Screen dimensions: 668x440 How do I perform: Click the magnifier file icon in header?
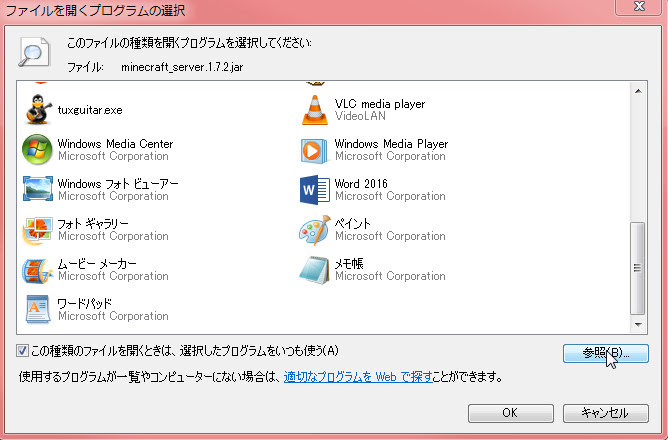tap(34, 52)
